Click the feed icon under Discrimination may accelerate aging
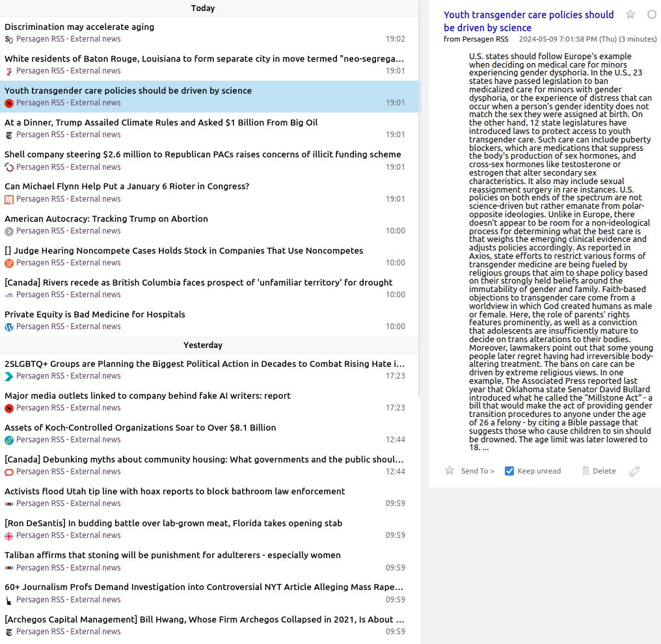Image resolution: width=661 pixels, height=644 pixels. 9,40
